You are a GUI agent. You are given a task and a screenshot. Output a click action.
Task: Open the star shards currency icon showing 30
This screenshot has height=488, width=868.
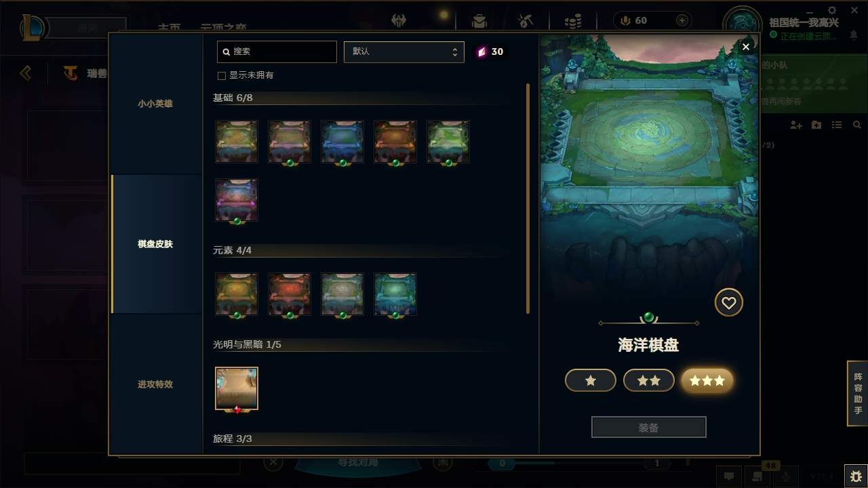click(482, 52)
